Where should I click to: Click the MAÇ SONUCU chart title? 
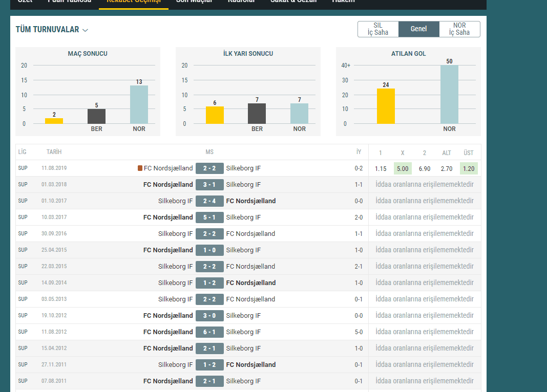pyautogui.click(x=88, y=54)
